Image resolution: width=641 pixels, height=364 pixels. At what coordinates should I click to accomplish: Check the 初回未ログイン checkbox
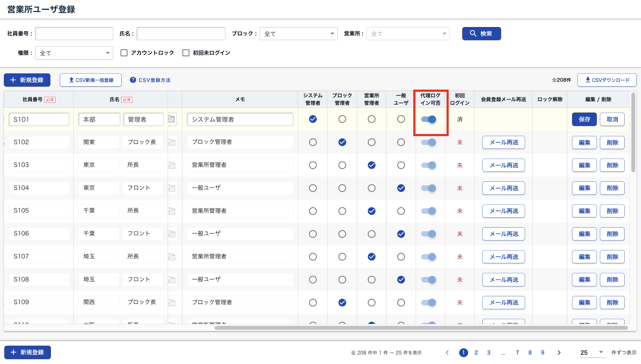[x=186, y=53]
